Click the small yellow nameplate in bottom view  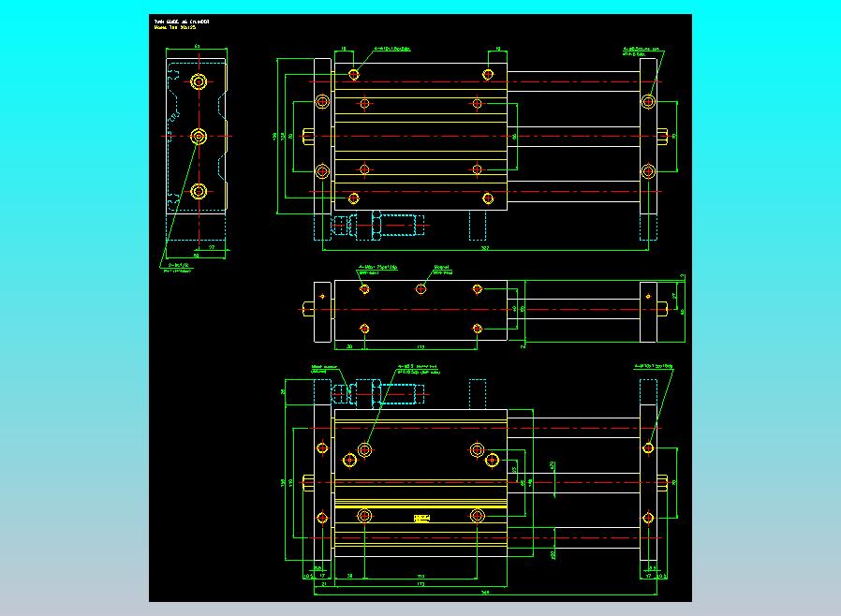pyautogui.click(x=421, y=518)
